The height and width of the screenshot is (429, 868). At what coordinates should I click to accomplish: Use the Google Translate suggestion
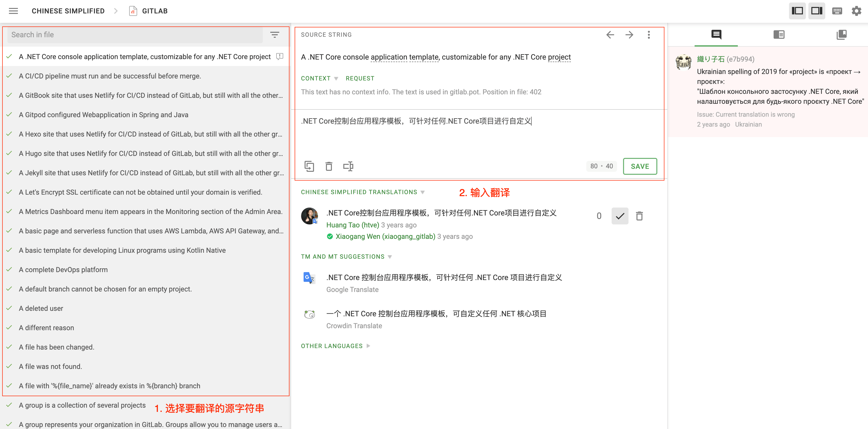[444, 278]
